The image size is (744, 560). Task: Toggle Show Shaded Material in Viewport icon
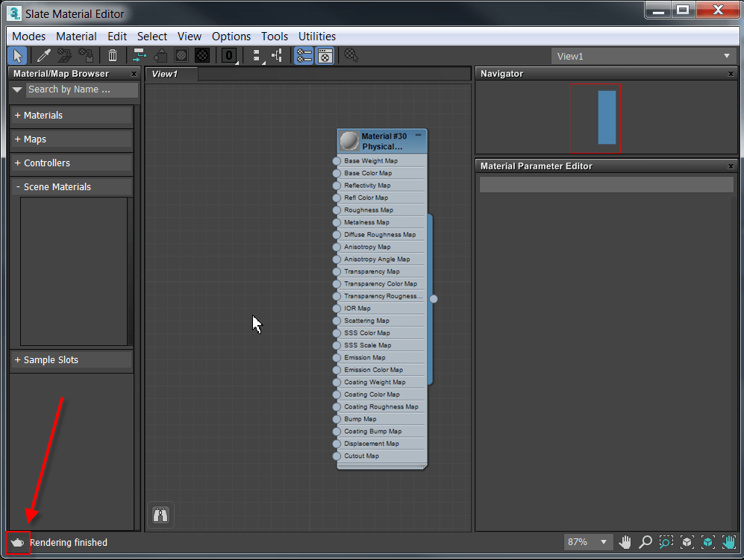(181, 56)
